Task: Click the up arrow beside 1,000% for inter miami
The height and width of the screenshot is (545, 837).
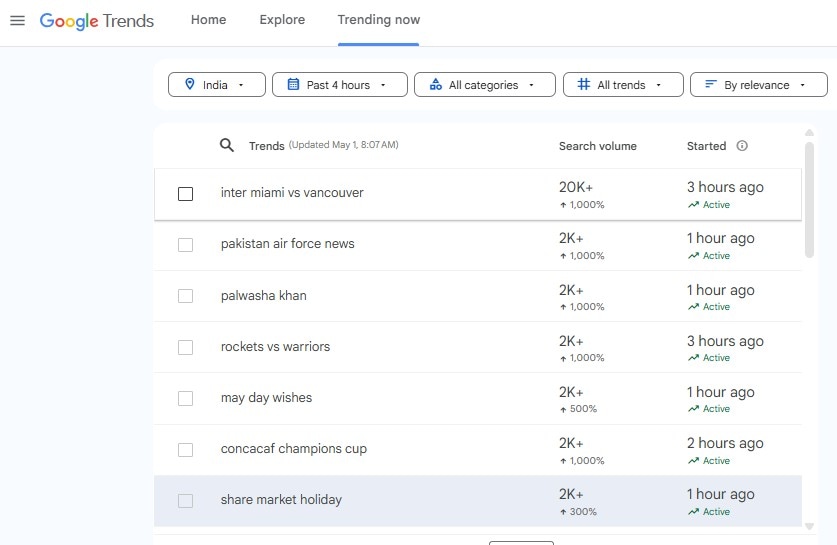Action: coord(563,205)
